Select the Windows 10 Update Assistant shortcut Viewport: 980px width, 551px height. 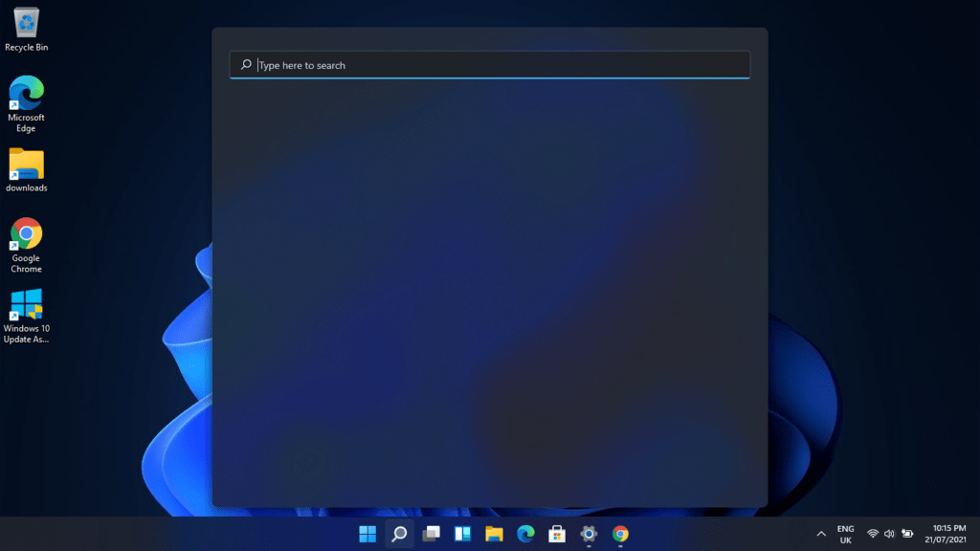(26, 316)
